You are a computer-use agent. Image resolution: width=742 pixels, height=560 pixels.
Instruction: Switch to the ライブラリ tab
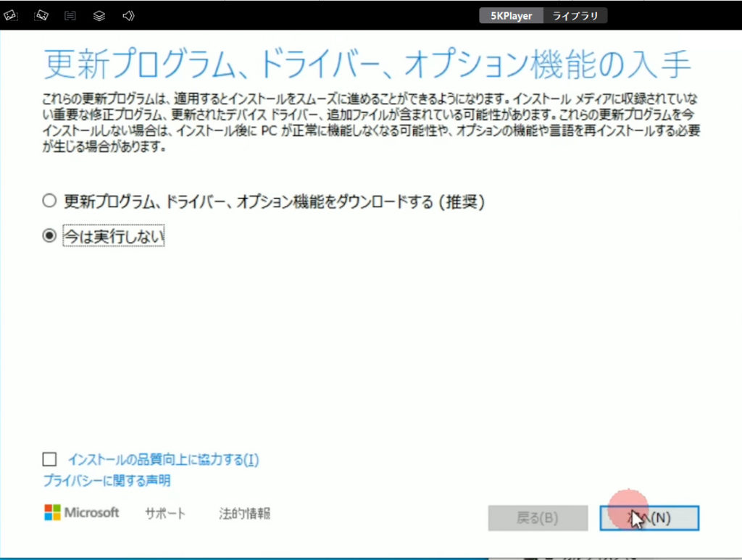575,16
